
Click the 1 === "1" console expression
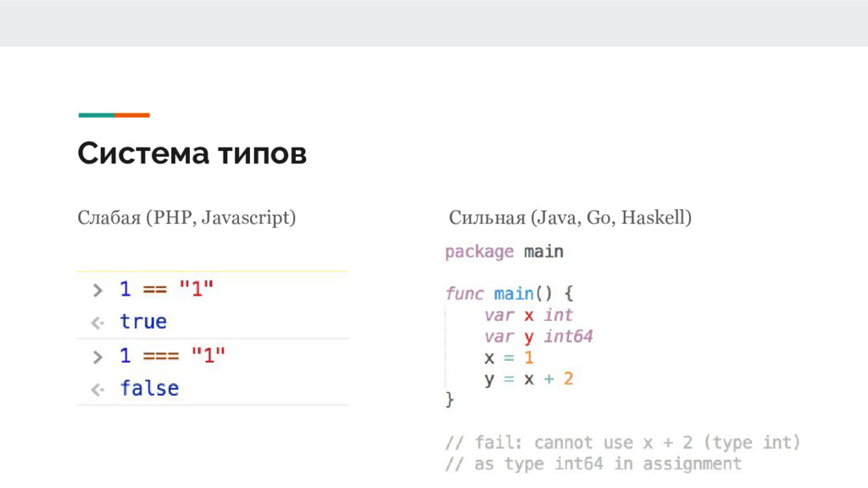pos(173,355)
